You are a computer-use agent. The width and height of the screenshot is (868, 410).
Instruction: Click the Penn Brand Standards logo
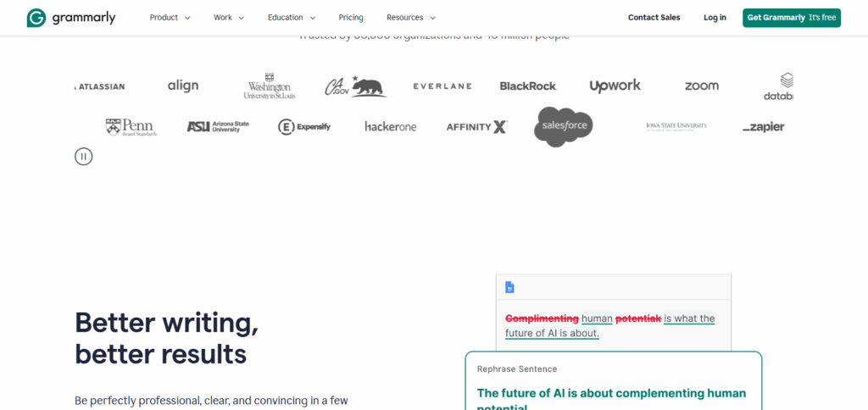[x=131, y=127]
